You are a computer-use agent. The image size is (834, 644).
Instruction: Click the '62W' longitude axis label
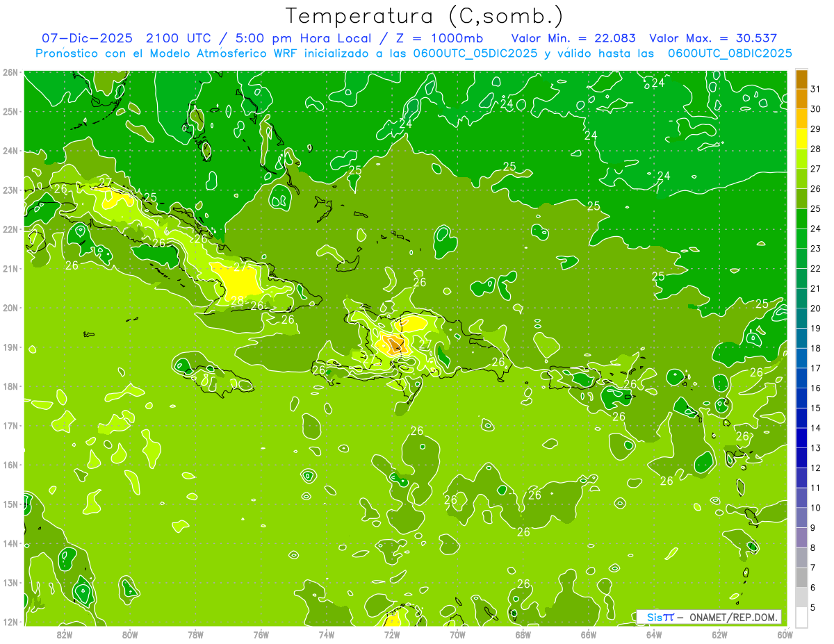(x=719, y=634)
